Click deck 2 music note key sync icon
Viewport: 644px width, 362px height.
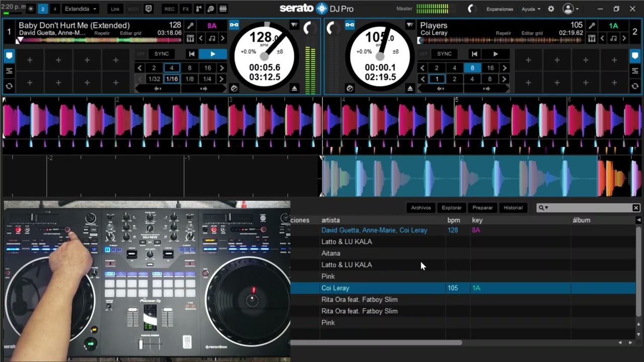(x=613, y=38)
